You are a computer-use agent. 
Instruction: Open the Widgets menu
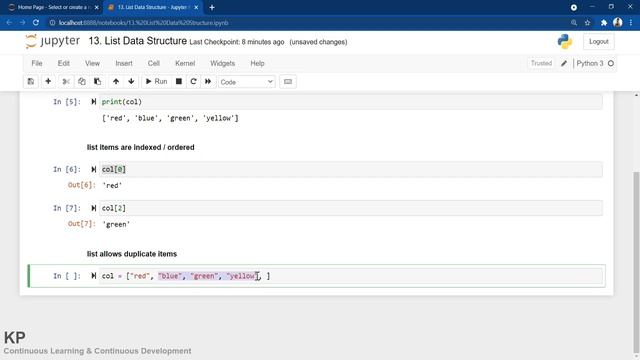pos(222,63)
